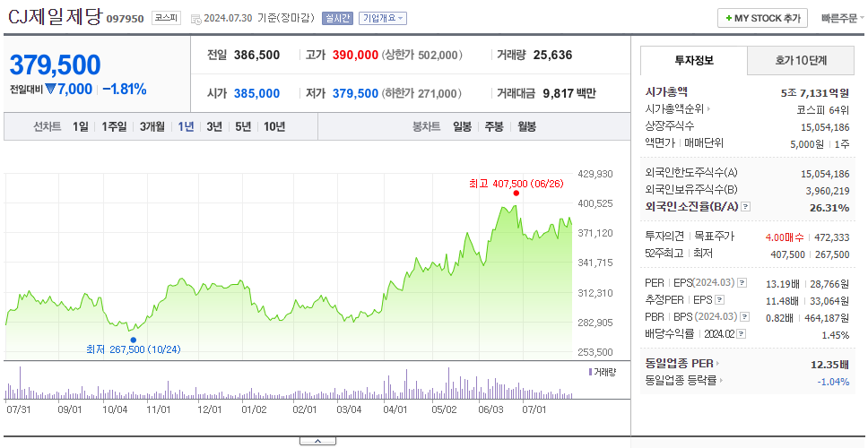
Task: Show 주봉 candlestick chart
Action: click(x=494, y=126)
